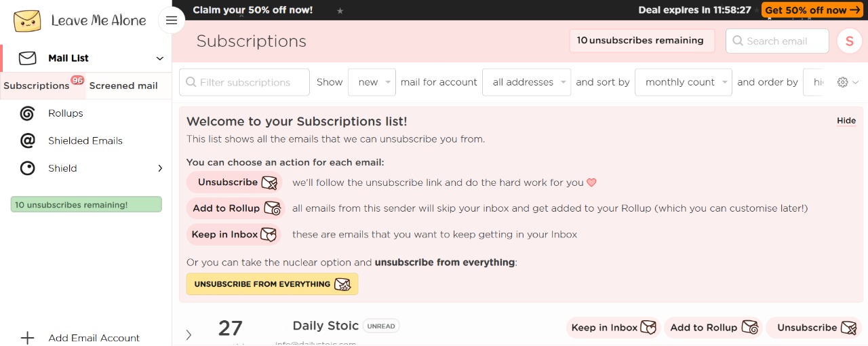
Task: Expand the Shield submenu arrow
Action: 160,168
